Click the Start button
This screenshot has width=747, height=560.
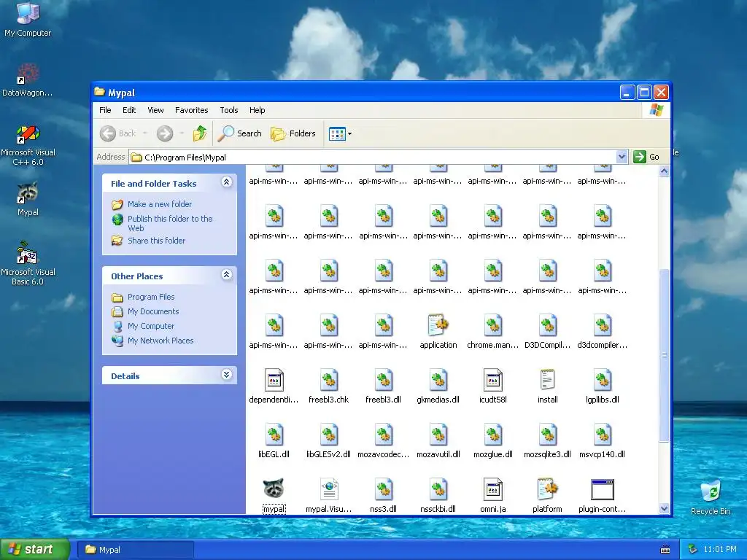click(34, 550)
